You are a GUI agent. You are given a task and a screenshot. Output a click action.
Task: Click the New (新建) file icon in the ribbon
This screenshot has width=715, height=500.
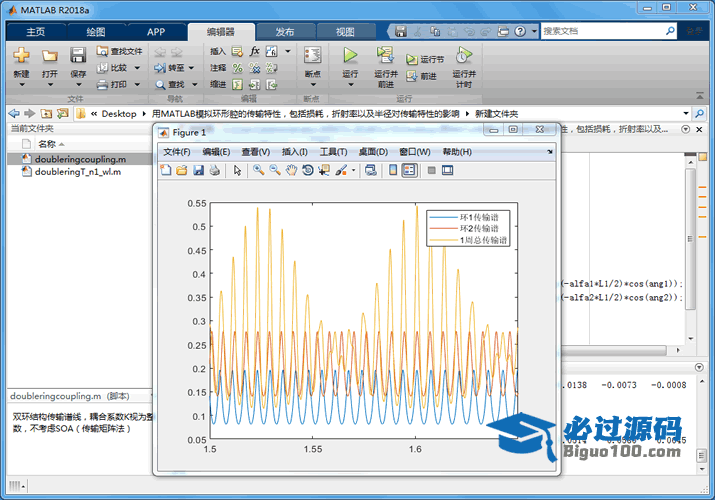coord(21,56)
